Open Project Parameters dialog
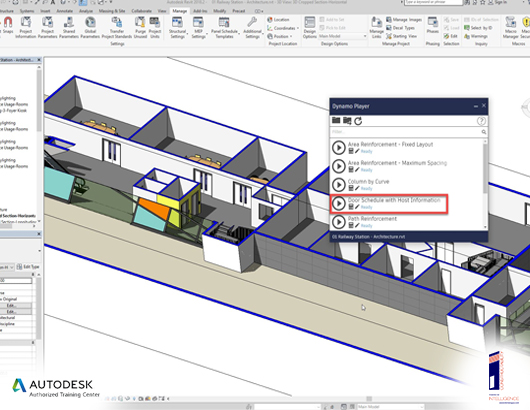This screenshot has height=410, width=530. click(47, 27)
